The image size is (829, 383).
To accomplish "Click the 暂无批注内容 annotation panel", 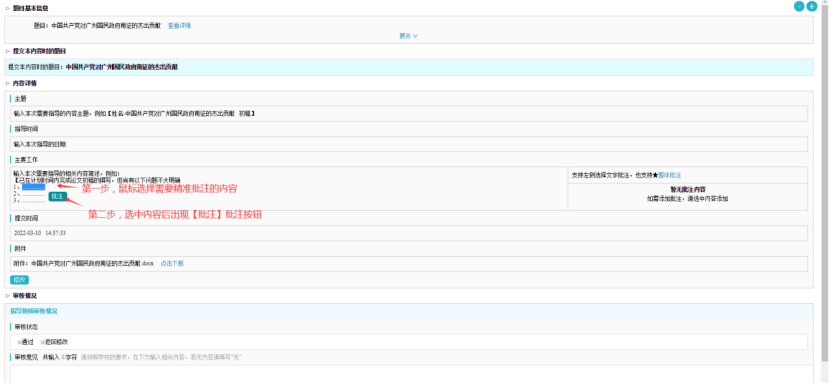I will tap(688, 196).
